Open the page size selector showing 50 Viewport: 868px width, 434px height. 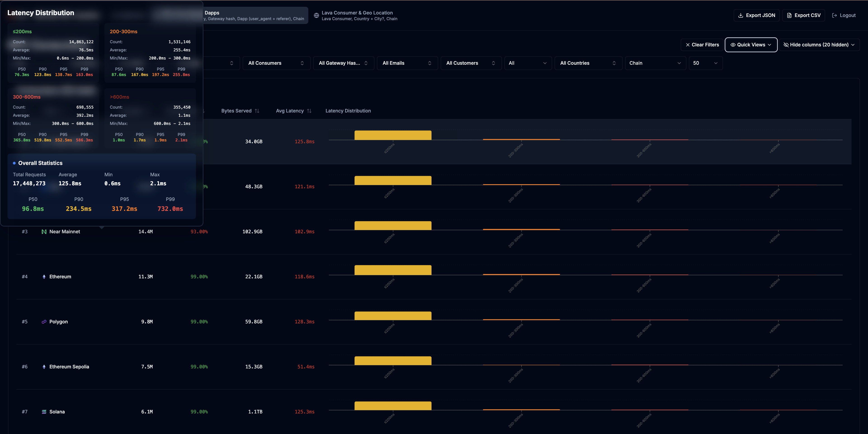(705, 63)
